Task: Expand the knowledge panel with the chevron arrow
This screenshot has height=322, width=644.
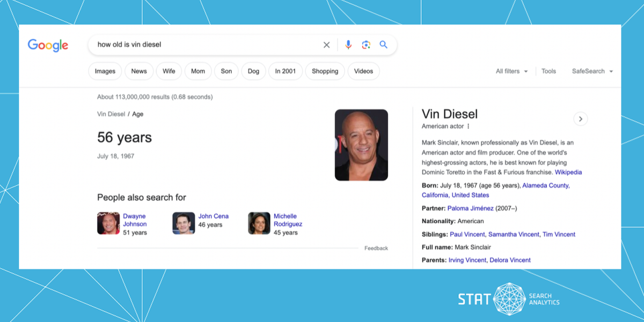Action: [580, 119]
